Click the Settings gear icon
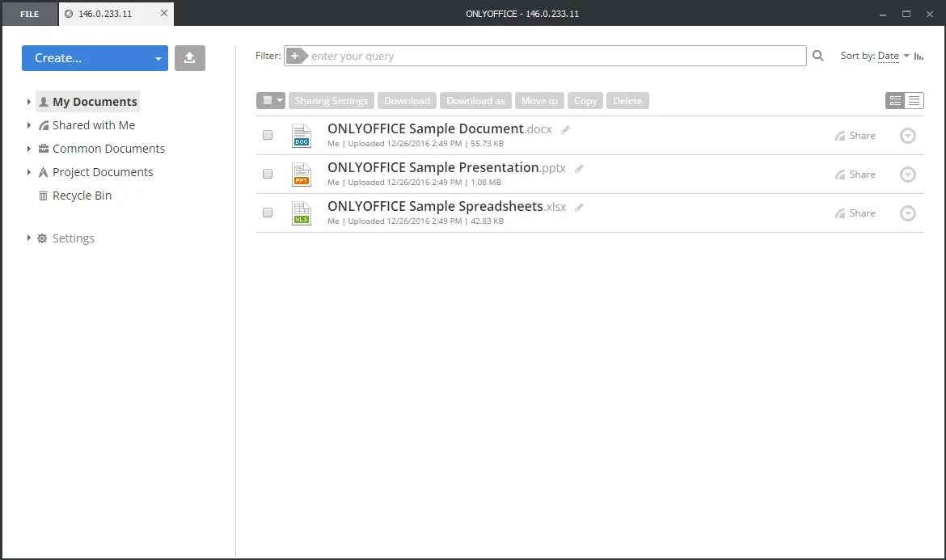This screenshot has width=946, height=560. [x=42, y=238]
